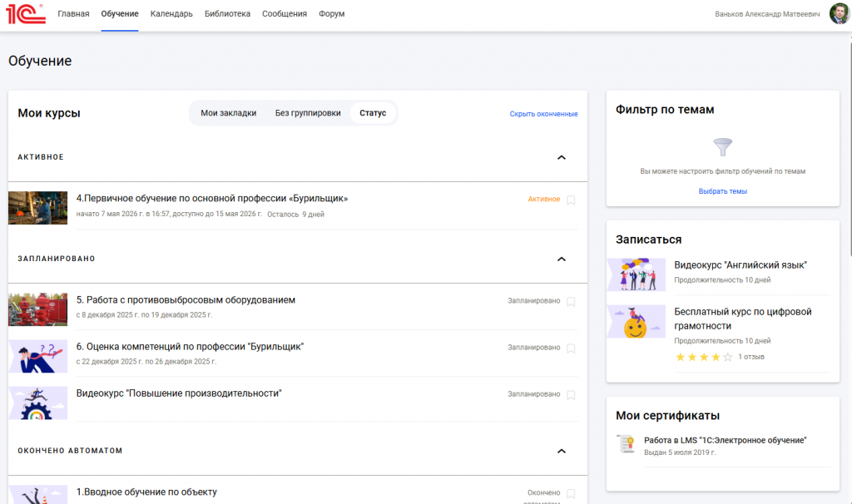The width and height of the screenshot is (852, 504).
Task: Bookmark course 6 Оценка компетенций
Action: pyautogui.click(x=571, y=348)
